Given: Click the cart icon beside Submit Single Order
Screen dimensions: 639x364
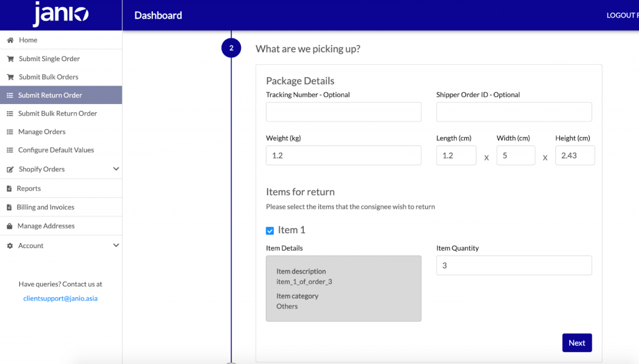Looking at the screenshot, I should tap(10, 59).
